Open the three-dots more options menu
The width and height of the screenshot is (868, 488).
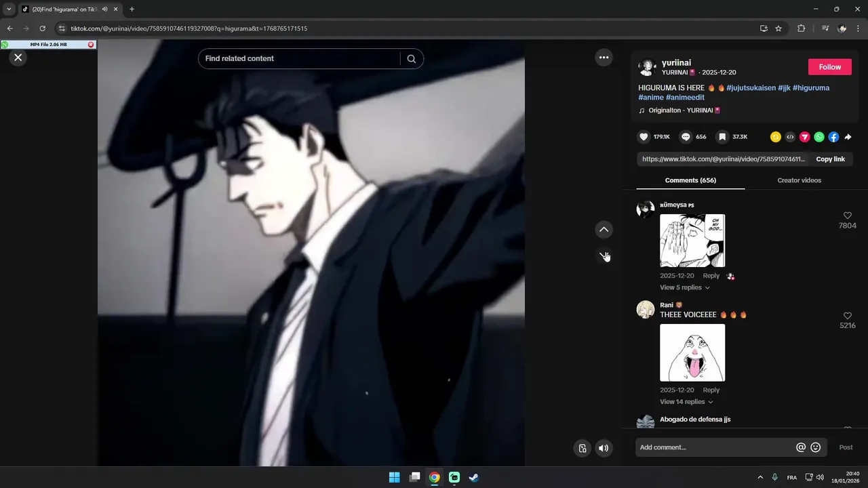tap(604, 58)
